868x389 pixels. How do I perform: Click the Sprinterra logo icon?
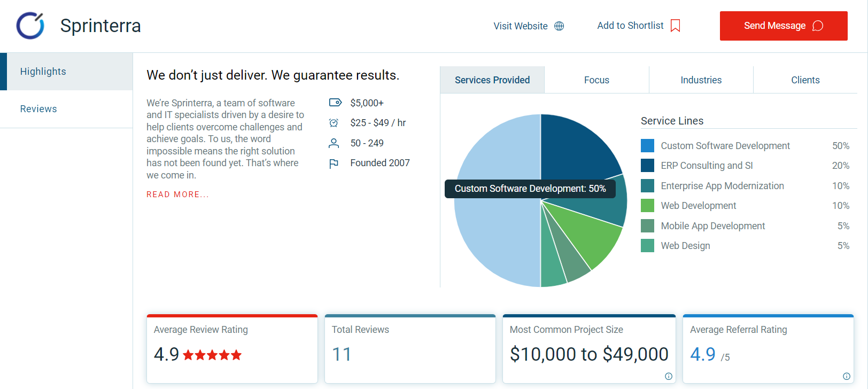(x=30, y=26)
